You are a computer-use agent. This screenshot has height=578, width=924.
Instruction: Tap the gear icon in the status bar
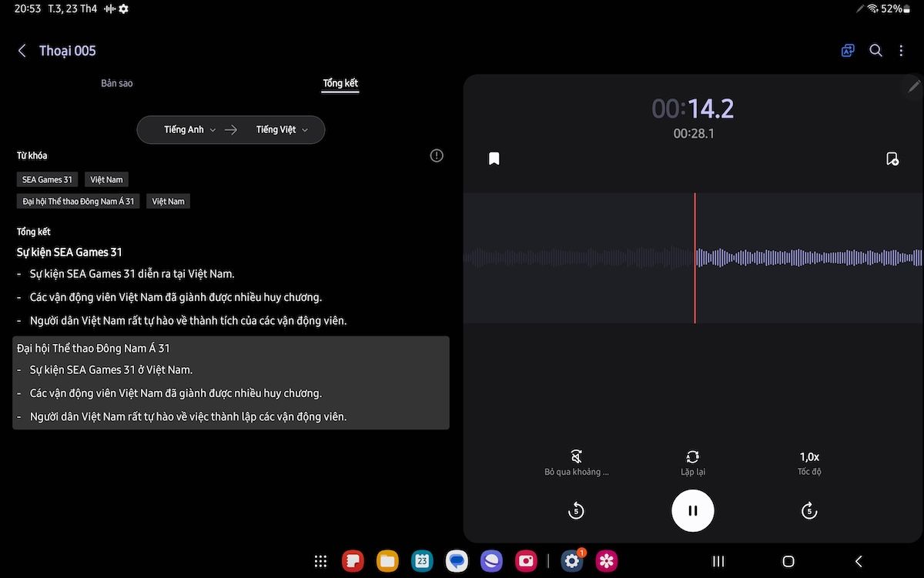(x=124, y=8)
